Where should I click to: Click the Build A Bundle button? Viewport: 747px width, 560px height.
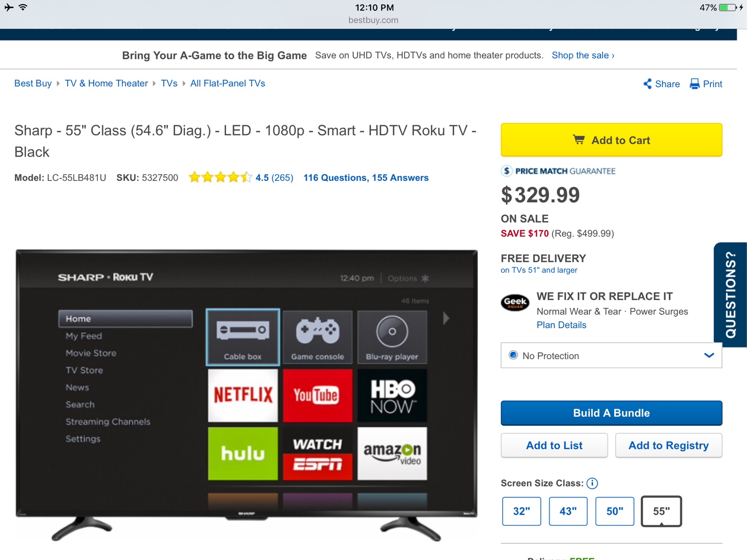pos(611,413)
